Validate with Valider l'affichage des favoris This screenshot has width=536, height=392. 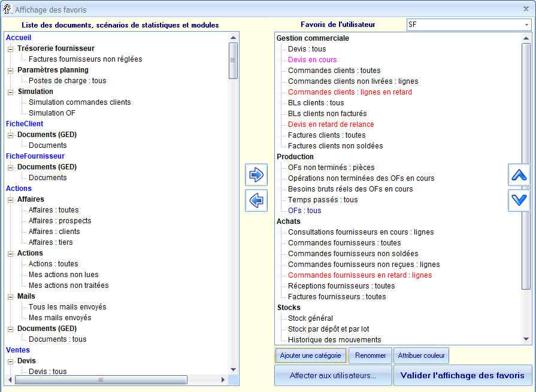pos(462,376)
